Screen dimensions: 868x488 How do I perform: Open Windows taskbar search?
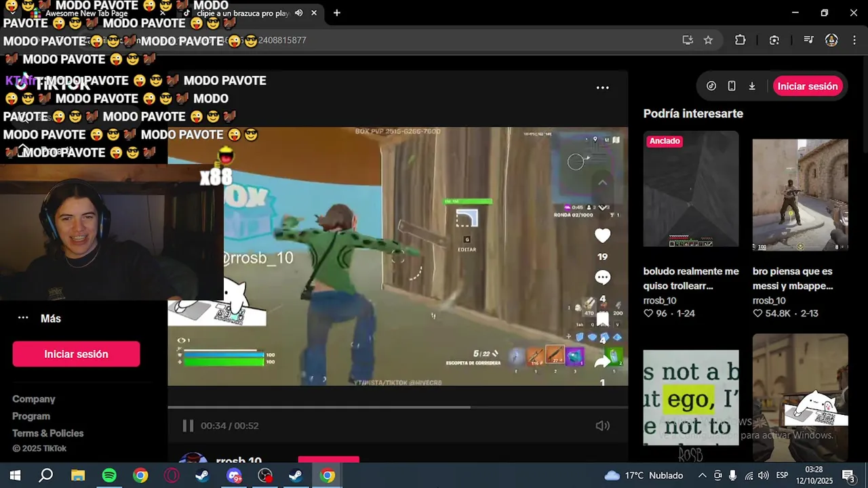(x=46, y=475)
